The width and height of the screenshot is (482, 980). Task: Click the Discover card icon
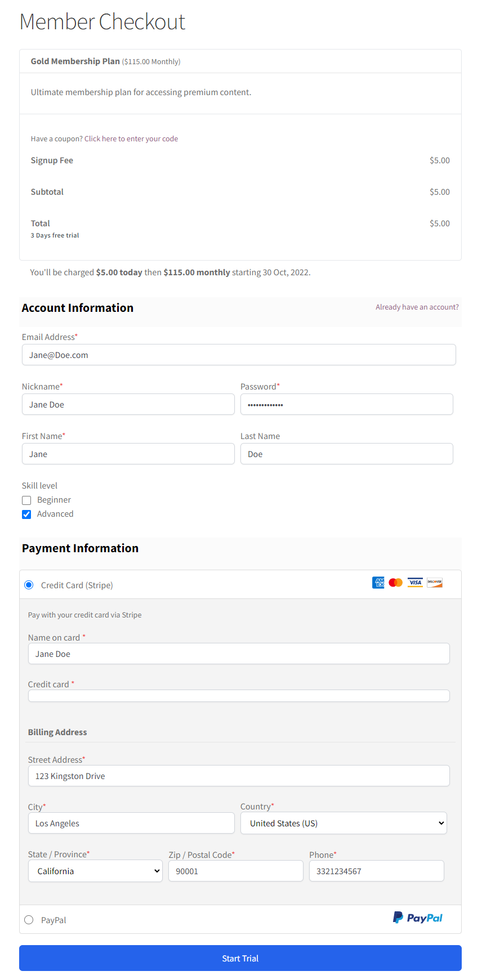pos(435,583)
